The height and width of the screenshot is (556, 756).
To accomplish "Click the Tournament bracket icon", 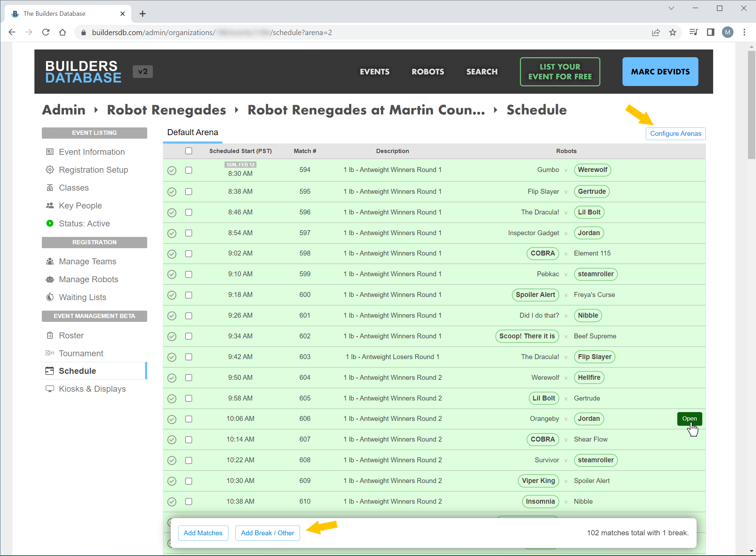I will [x=50, y=353].
